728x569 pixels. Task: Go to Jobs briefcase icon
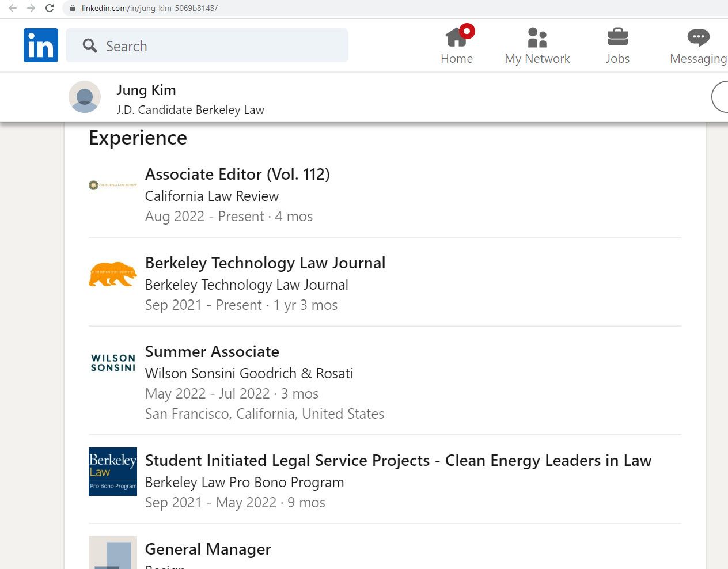click(617, 38)
